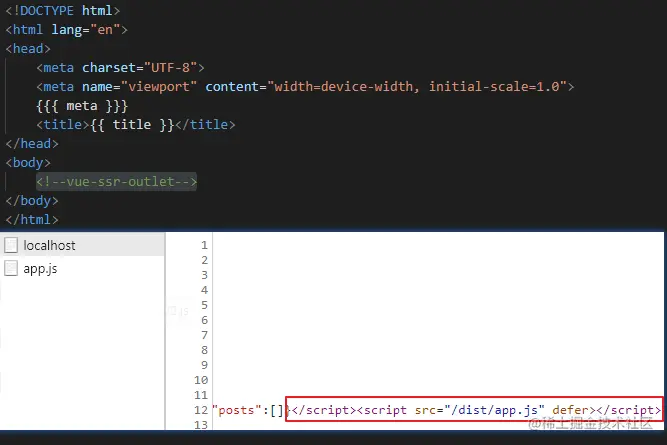The height and width of the screenshot is (445, 667).
Task: Click the /dist/app.js script src value
Action: click(x=495, y=410)
